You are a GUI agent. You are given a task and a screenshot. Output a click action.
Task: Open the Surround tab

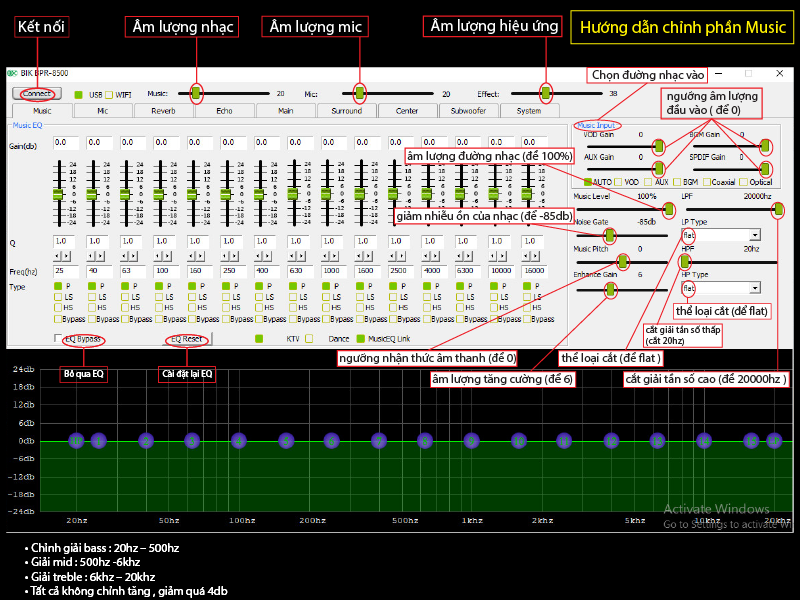coord(346,111)
